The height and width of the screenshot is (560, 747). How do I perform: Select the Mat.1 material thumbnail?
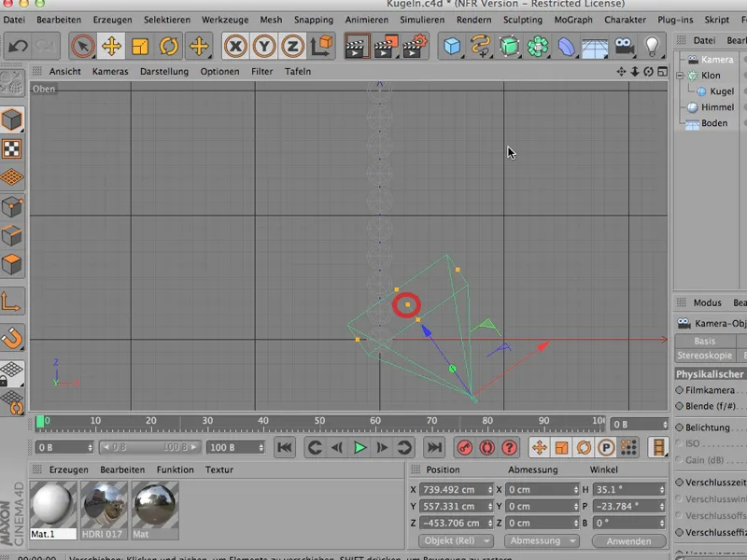point(53,510)
